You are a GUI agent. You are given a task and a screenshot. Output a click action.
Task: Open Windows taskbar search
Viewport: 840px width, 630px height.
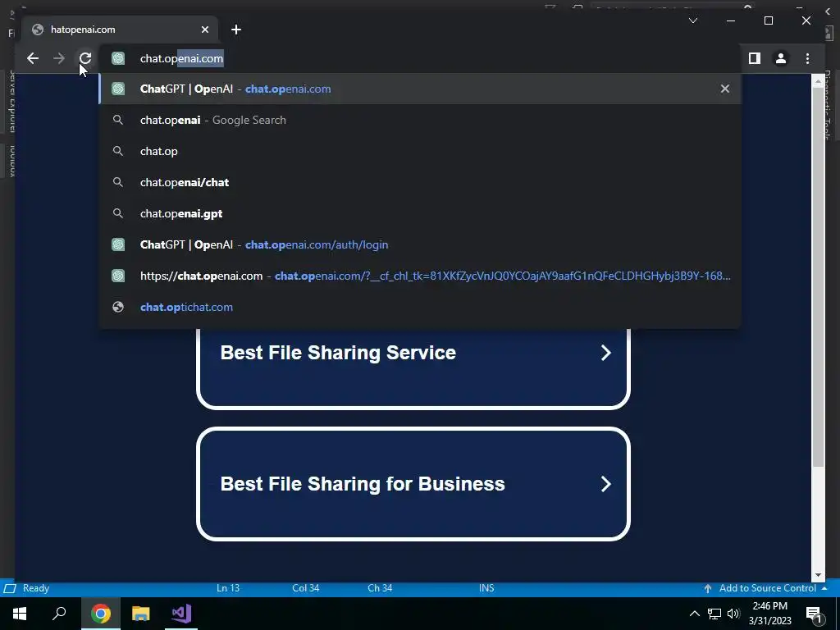click(59, 614)
